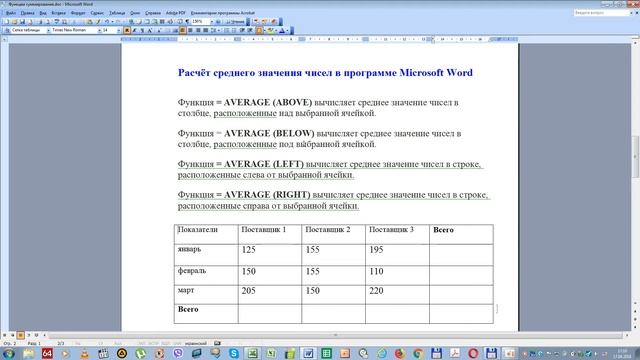The width and height of the screenshot is (640, 360).
Task: Open the Сервис menu
Action: tap(97, 13)
